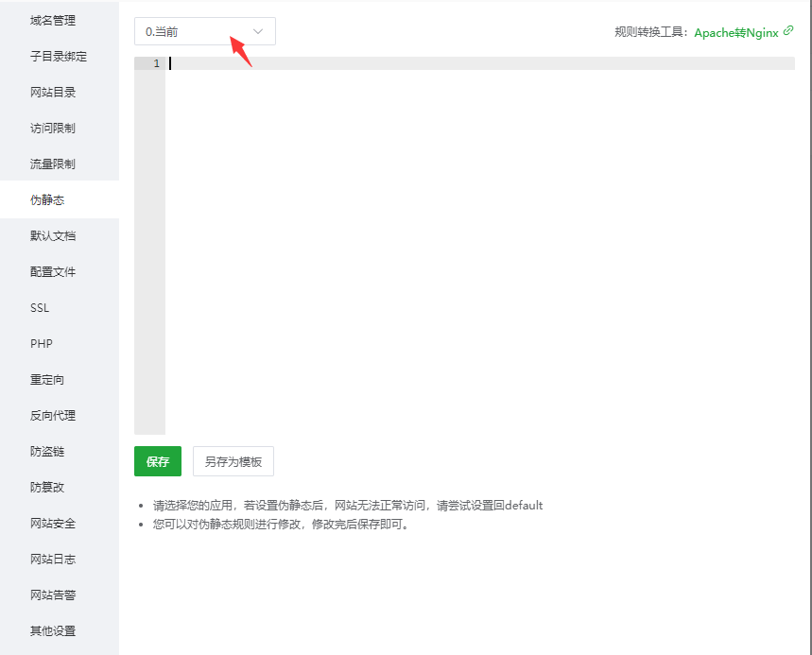Go to 反向代理 configuration

pos(47,415)
